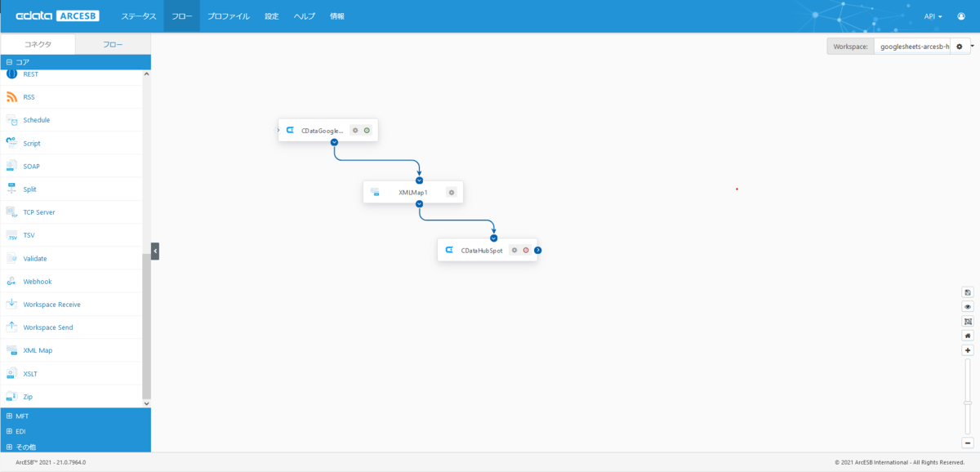
Task: Click the canvas zoom slider handle
Action: tap(968, 403)
